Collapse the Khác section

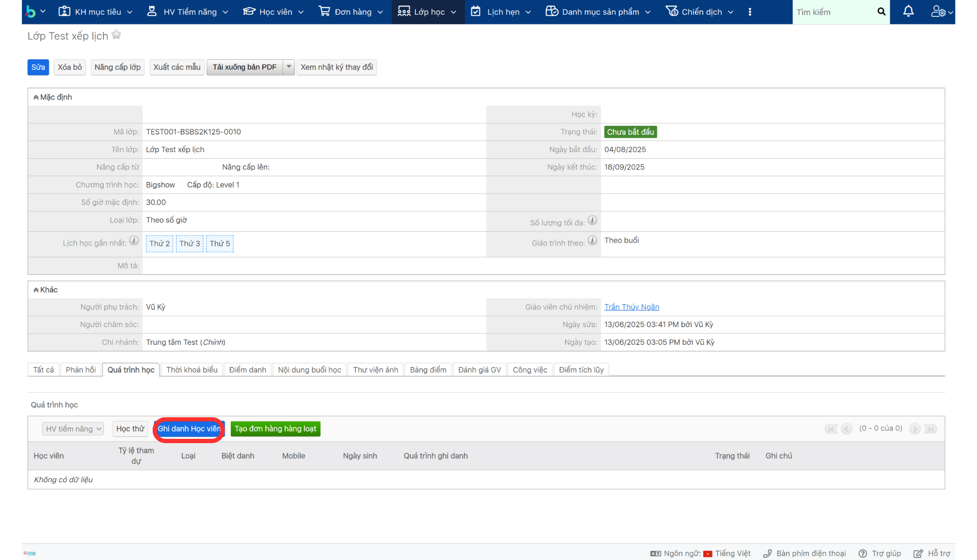(36, 290)
